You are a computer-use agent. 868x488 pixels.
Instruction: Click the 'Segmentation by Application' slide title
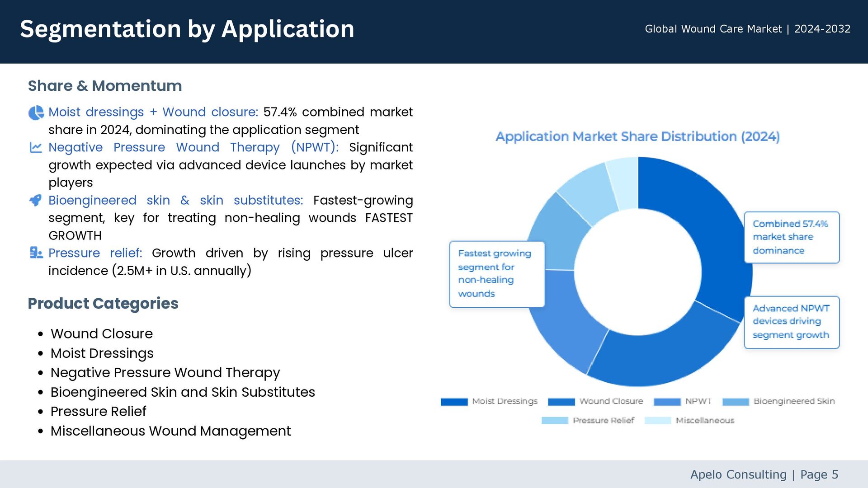(187, 29)
